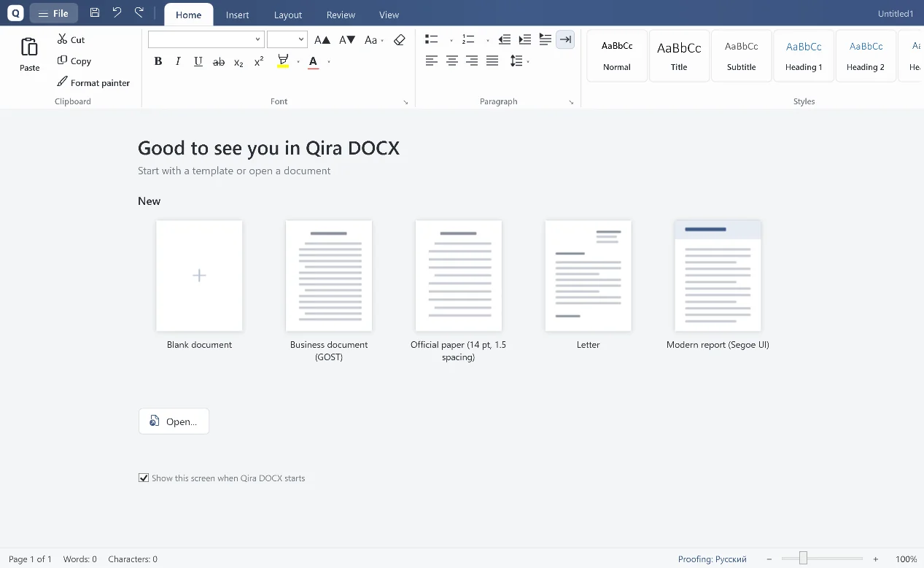
Task: Open the Aa change case dropdown
Action: [373, 39]
